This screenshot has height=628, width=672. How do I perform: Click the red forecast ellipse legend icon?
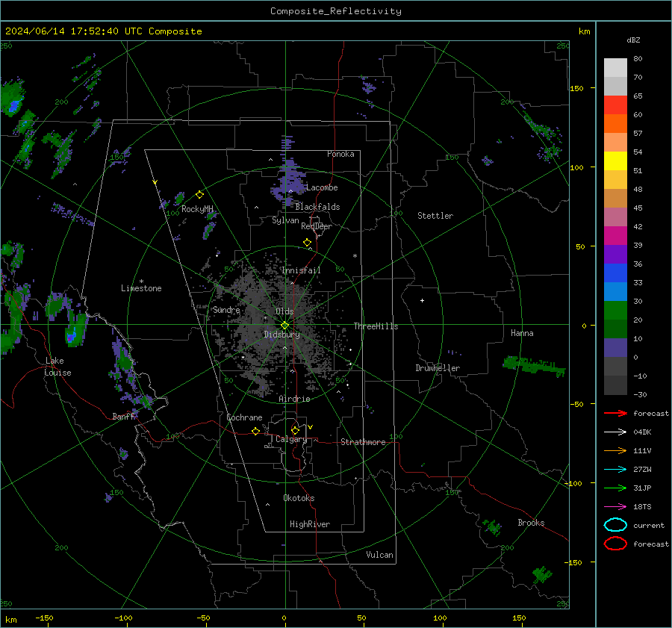tap(615, 544)
